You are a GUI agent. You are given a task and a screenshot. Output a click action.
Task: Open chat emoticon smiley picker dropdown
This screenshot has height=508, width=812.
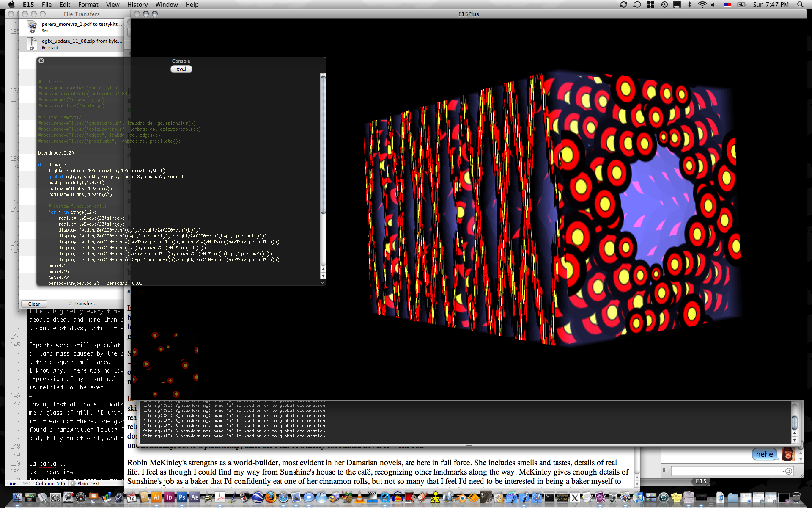point(788,471)
